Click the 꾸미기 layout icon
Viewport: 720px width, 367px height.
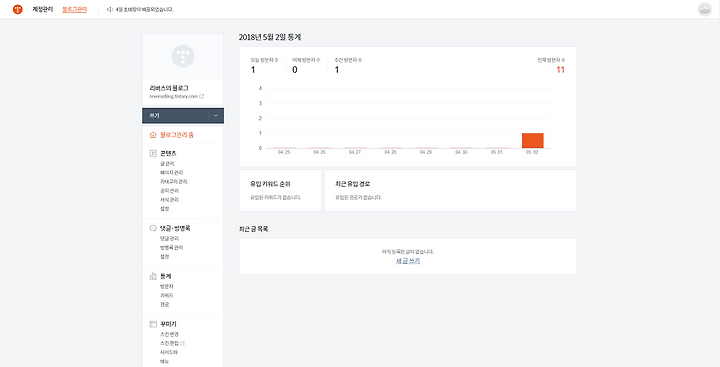153,324
